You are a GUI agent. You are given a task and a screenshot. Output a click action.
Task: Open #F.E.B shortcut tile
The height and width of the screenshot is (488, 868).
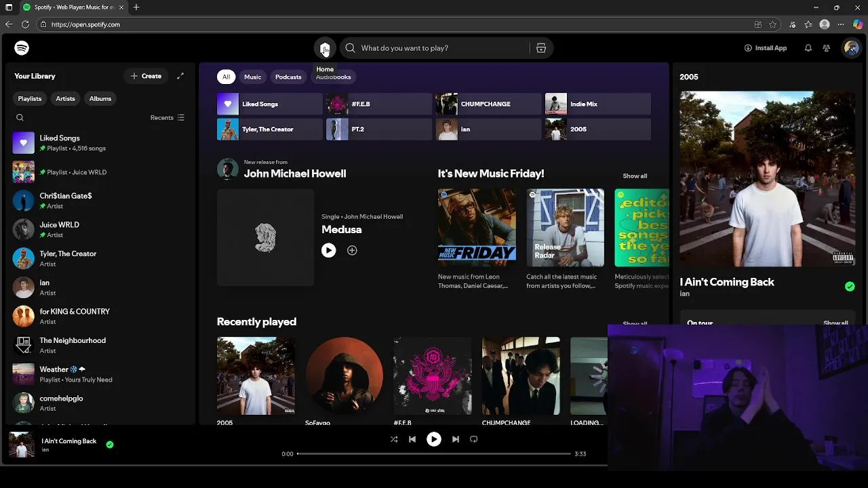[379, 104]
